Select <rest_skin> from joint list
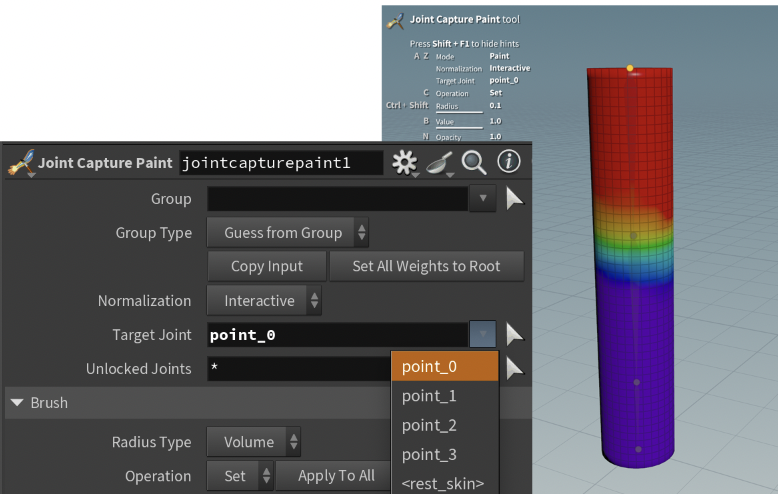The width and height of the screenshot is (778, 494). coord(445,483)
